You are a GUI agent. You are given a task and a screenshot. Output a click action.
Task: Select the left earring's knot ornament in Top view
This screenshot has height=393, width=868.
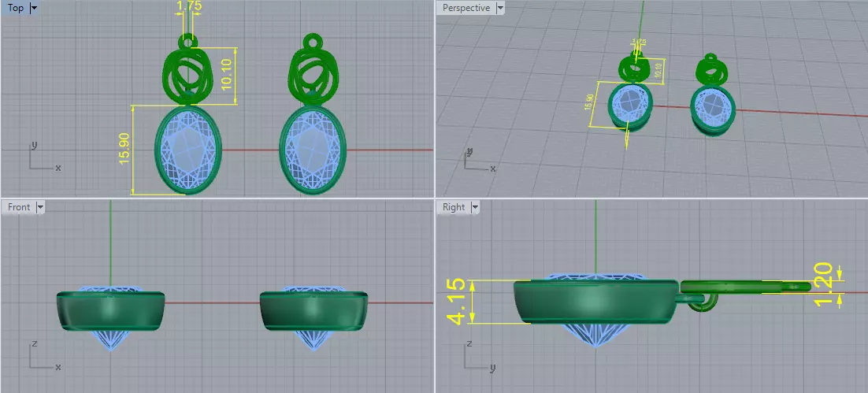tap(188, 75)
